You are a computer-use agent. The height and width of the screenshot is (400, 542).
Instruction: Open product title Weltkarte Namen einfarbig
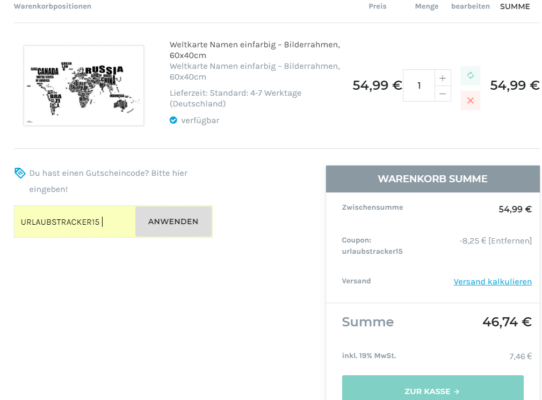click(x=255, y=50)
